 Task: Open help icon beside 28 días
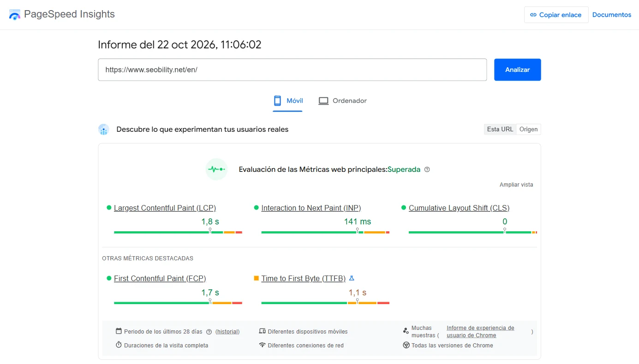[x=209, y=332]
